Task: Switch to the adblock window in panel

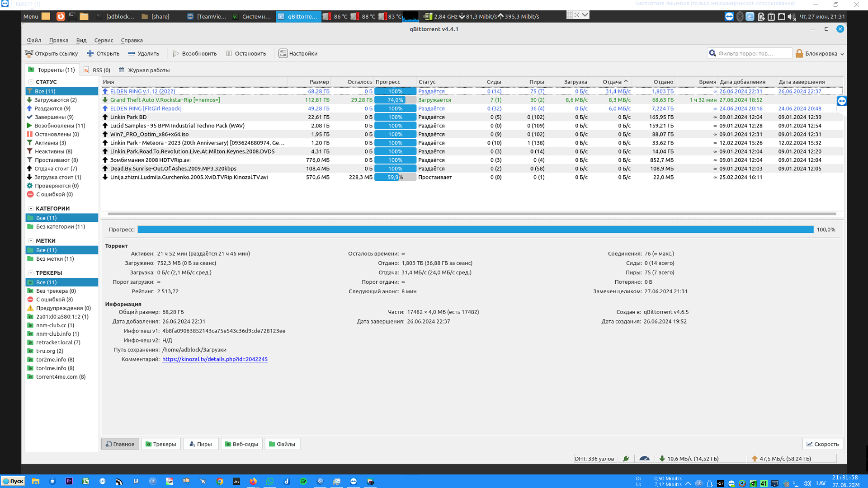Action: 116,16
